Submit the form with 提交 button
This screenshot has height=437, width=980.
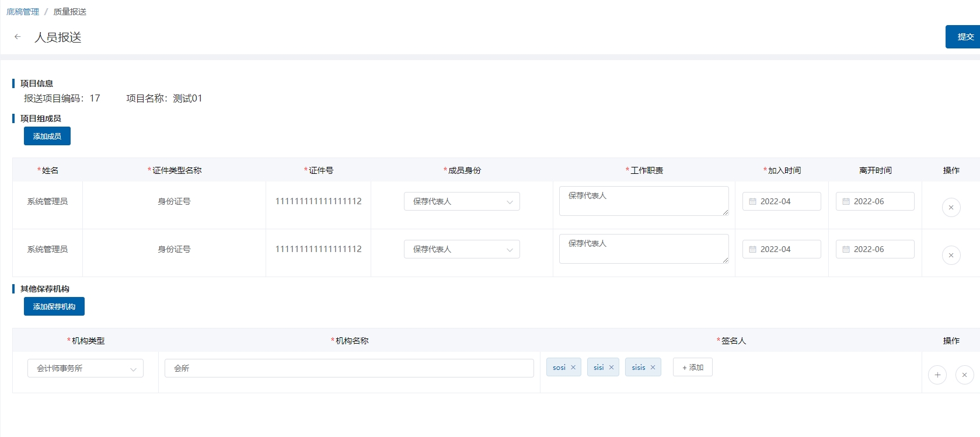[963, 37]
